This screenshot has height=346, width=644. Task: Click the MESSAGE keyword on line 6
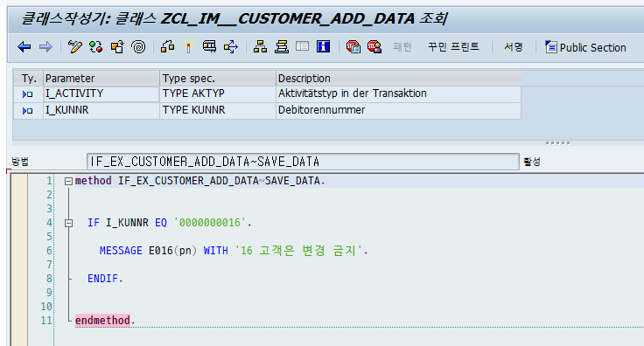click(121, 251)
